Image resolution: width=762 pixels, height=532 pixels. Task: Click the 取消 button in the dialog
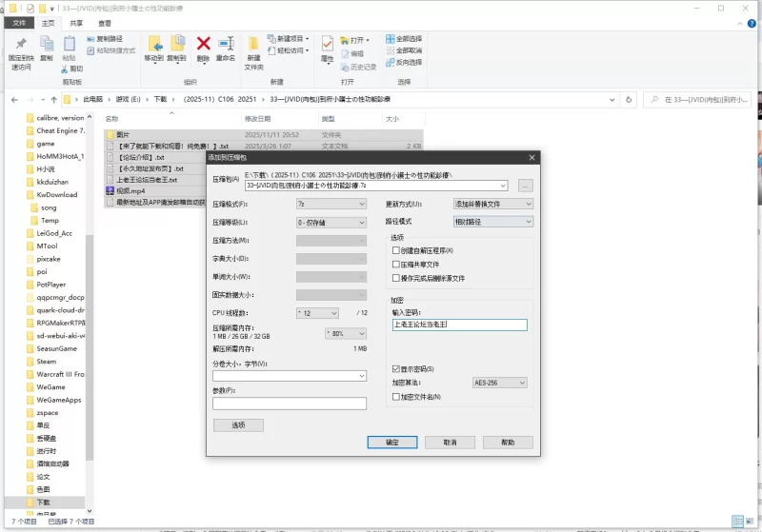click(443, 443)
